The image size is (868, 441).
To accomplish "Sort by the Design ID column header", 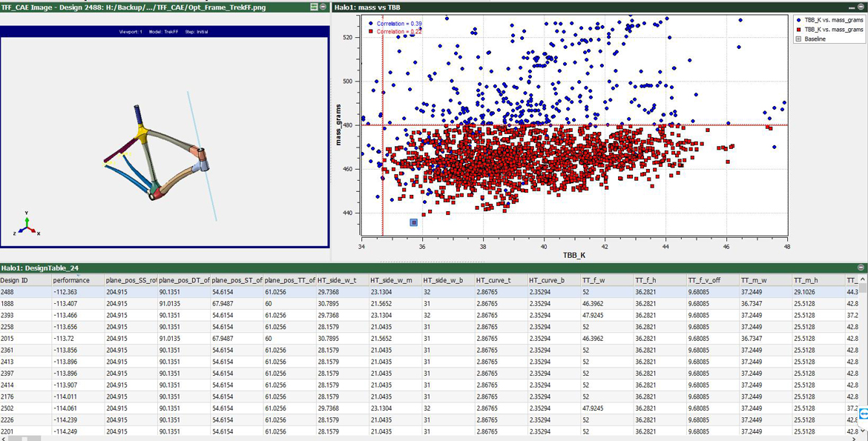I will (x=15, y=280).
